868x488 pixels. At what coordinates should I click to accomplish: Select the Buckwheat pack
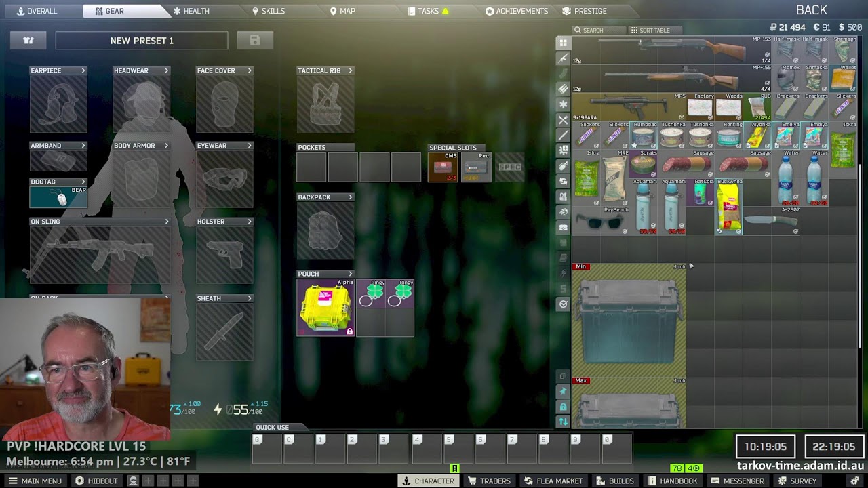click(x=729, y=207)
